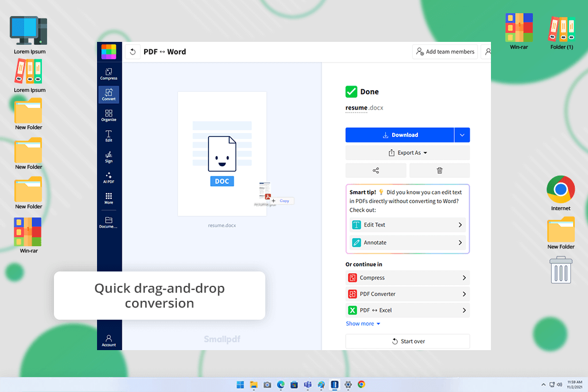Open the Edit tool in sidebar
The width and height of the screenshot is (588, 392).
(x=109, y=135)
